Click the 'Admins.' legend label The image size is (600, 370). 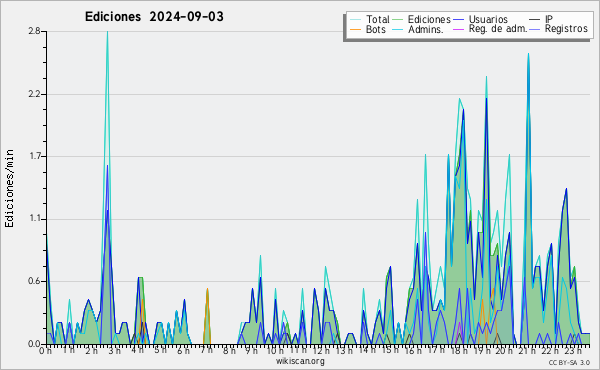(x=426, y=29)
